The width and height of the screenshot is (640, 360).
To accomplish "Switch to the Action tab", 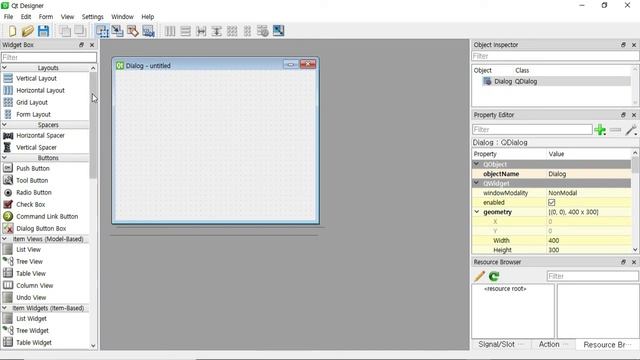I will (x=553, y=344).
